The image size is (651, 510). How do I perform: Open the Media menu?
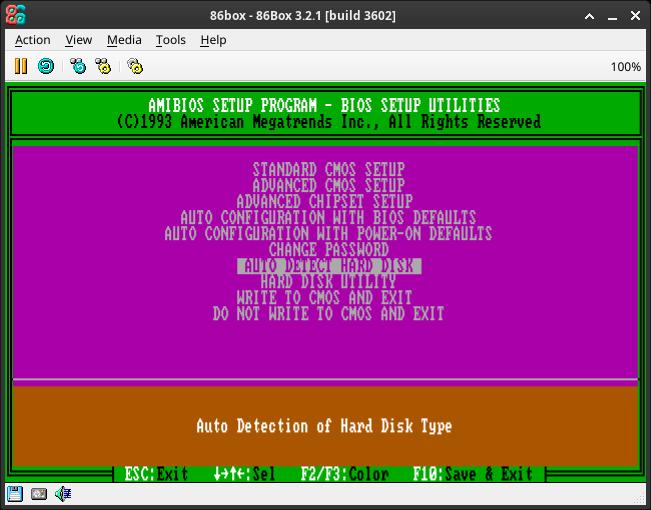tap(124, 40)
